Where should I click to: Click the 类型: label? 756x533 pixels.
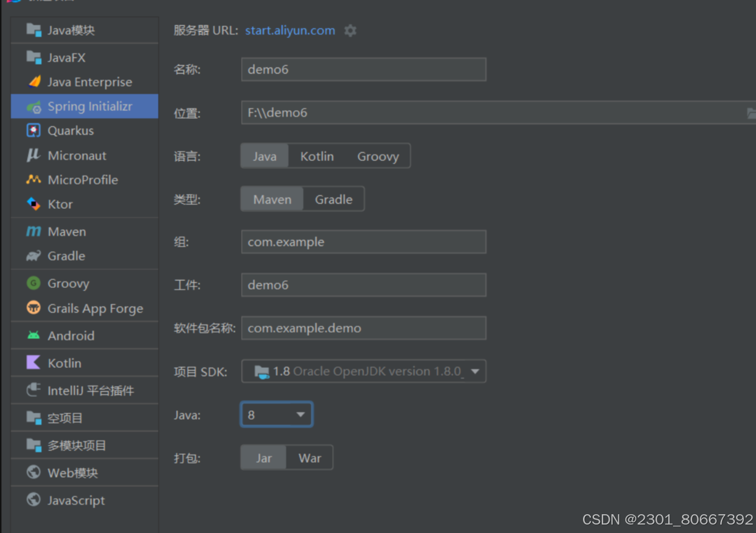(x=187, y=199)
